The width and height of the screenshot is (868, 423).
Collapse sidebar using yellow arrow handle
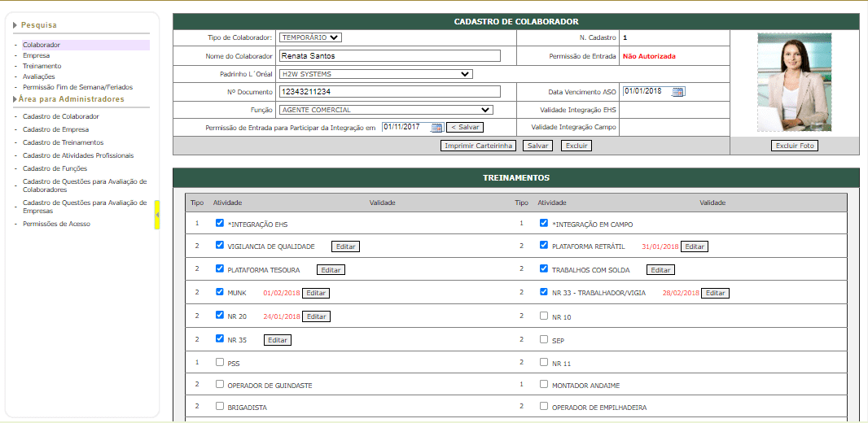click(157, 215)
